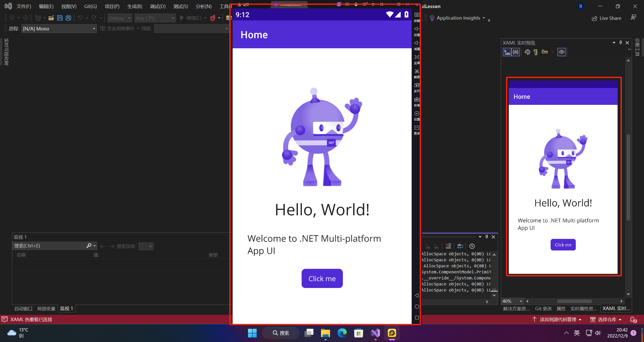The height and width of the screenshot is (342, 644).
Task: Open the 生成(B) menu
Action: point(135,6)
